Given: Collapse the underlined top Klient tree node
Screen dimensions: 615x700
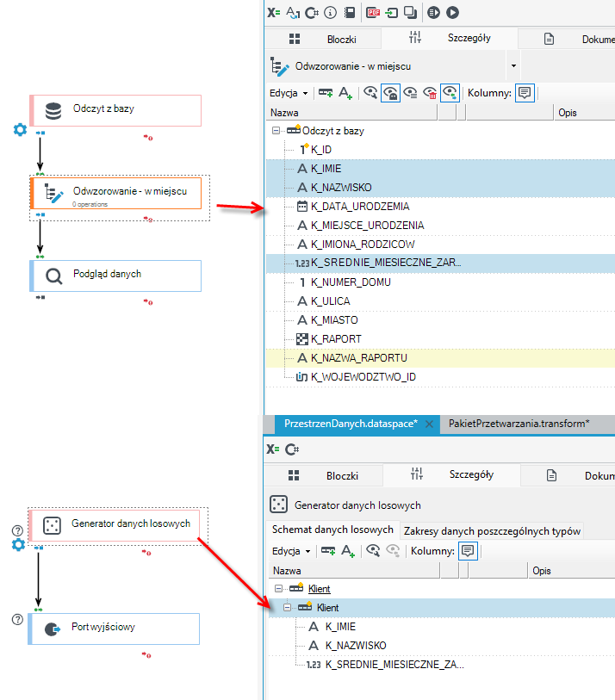Looking at the screenshot, I should click(x=278, y=589).
